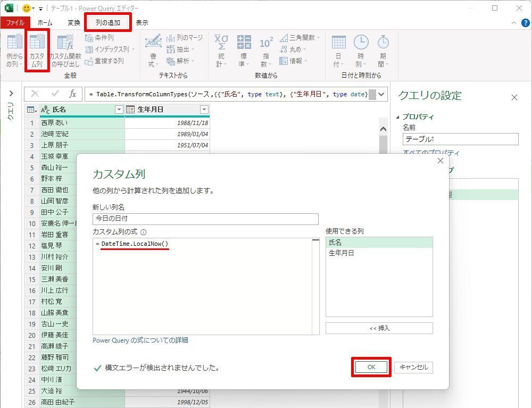The height and width of the screenshot is (408, 532).
Task: Open the Parse text option
Action: pyautogui.click(x=180, y=61)
